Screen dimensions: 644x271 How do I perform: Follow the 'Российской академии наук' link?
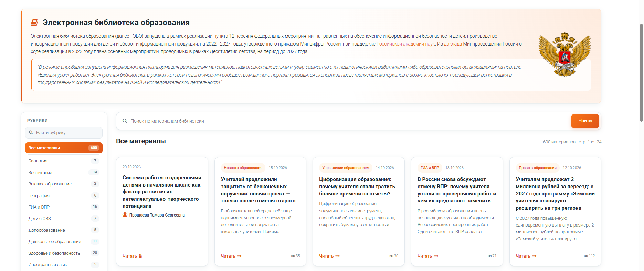405,44
